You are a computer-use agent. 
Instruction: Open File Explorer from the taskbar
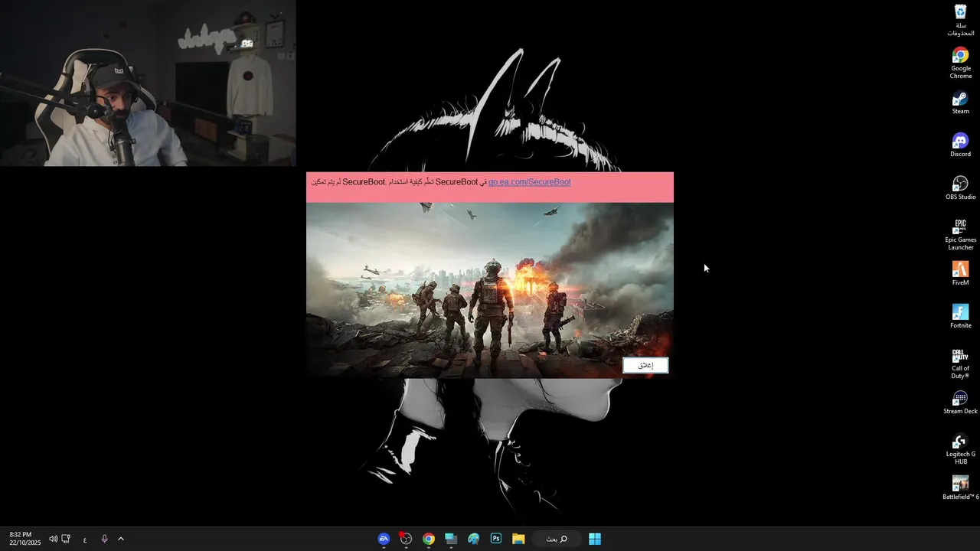click(x=518, y=539)
